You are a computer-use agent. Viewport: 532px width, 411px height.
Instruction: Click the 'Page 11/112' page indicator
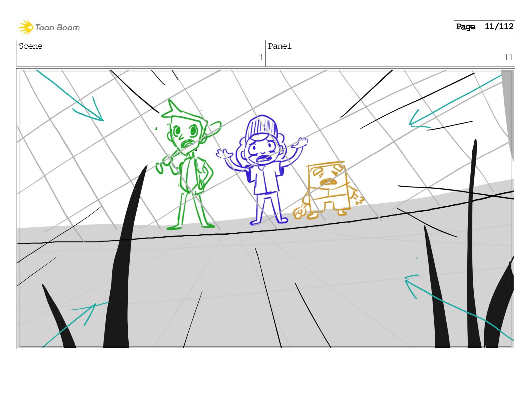484,27
